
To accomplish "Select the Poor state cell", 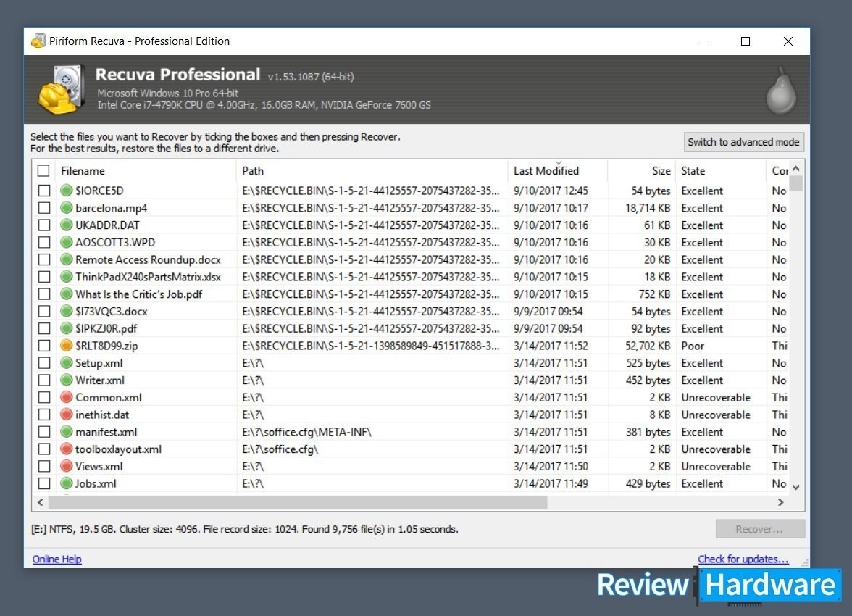I will pos(693,346).
